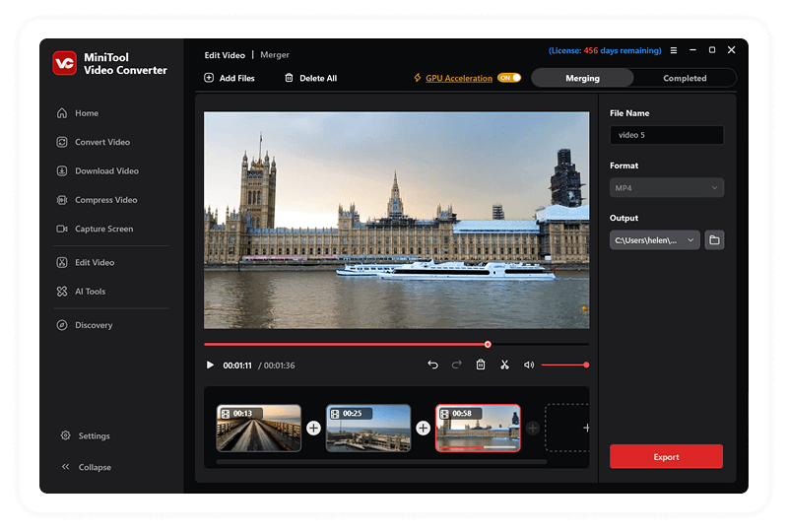Screen dimensions: 788x532
Task: Click the File Name input field
Action: 667,135
